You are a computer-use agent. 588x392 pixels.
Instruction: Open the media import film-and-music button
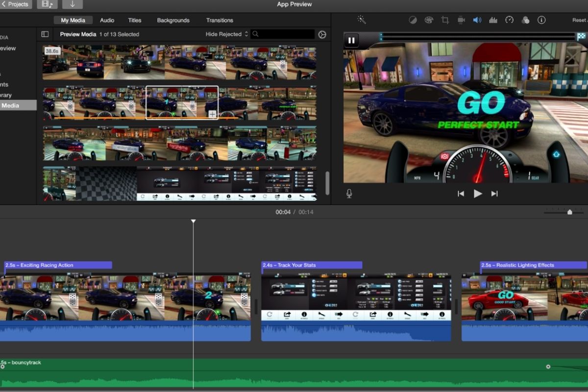(x=47, y=4)
